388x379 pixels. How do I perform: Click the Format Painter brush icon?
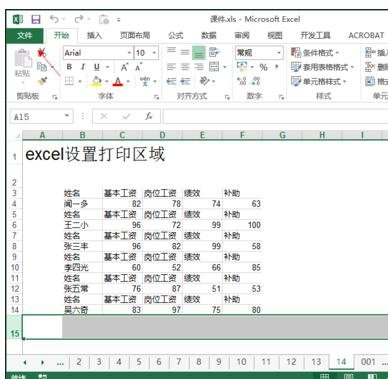pyautogui.click(x=42, y=81)
